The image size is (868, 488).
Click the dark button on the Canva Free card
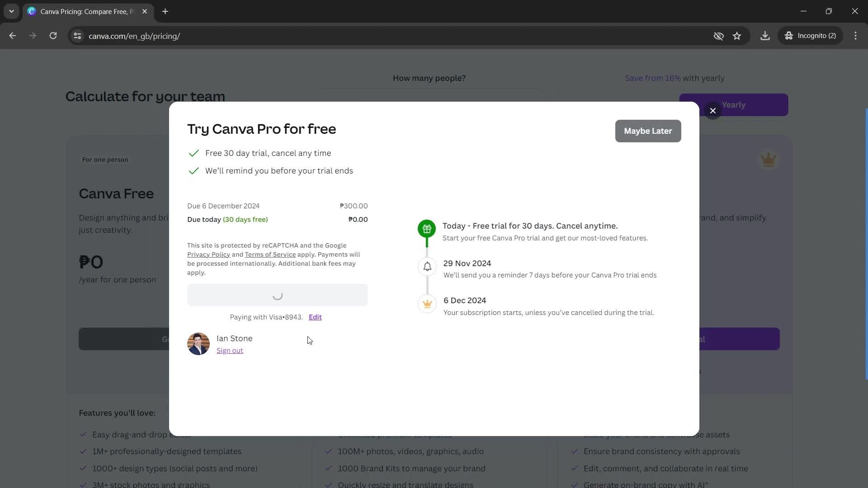coord(124,339)
